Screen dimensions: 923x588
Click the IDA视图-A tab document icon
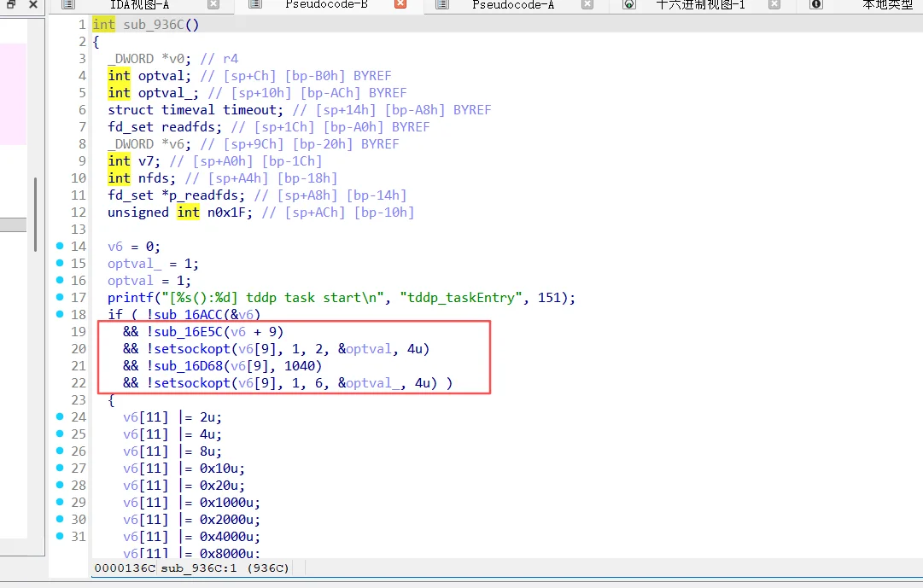coord(68,4)
